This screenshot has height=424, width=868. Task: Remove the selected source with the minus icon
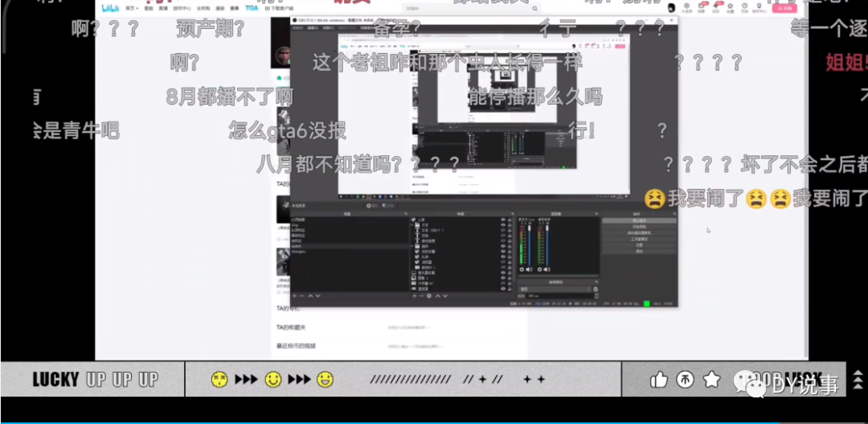pos(421,296)
